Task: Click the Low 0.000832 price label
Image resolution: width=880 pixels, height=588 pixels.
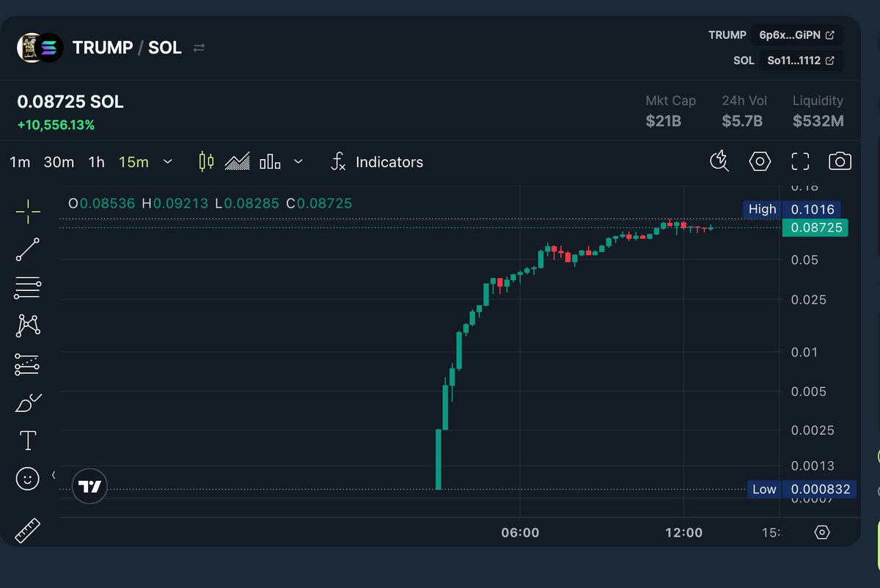Action: [802, 489]
